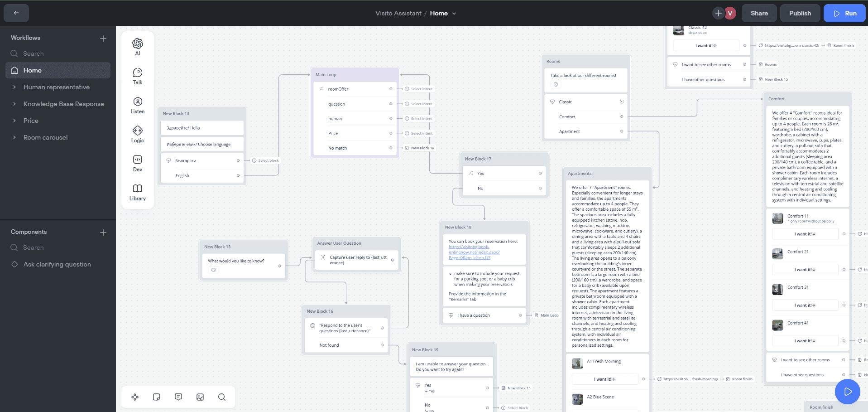Select Ask clarifying question component
The width and height of the screenshot is (868, 412).
57,264
